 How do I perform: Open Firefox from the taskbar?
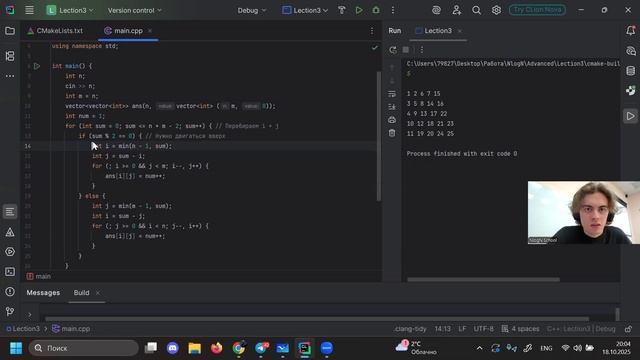(216, 348)
